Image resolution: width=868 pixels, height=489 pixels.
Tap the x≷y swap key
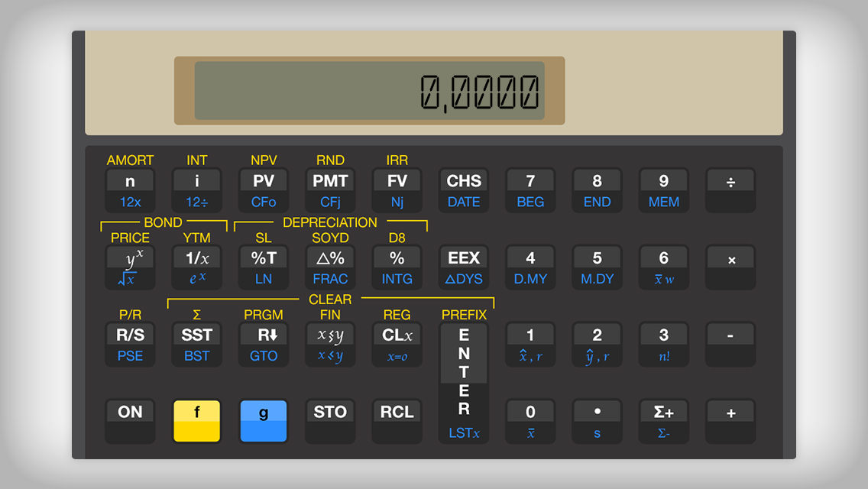[330, 344]
